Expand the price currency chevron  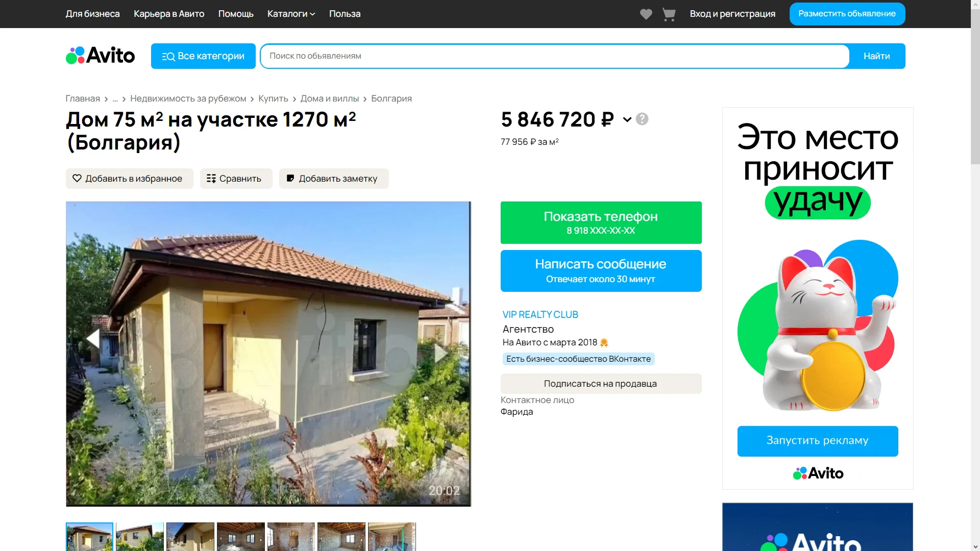(627, 119)
